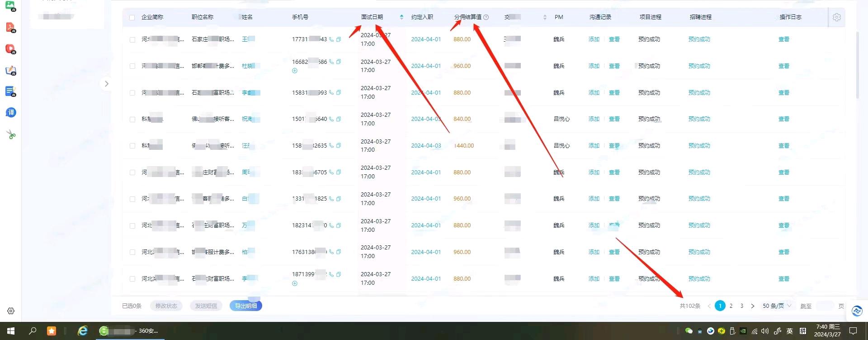This screenshot has width=868, height=340.
Task: Open the floating assistant icon bottom right
Action: 857,311
